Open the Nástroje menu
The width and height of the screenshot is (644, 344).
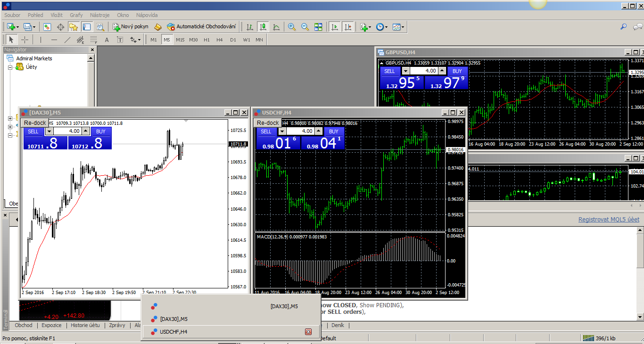tap(100, 15)
